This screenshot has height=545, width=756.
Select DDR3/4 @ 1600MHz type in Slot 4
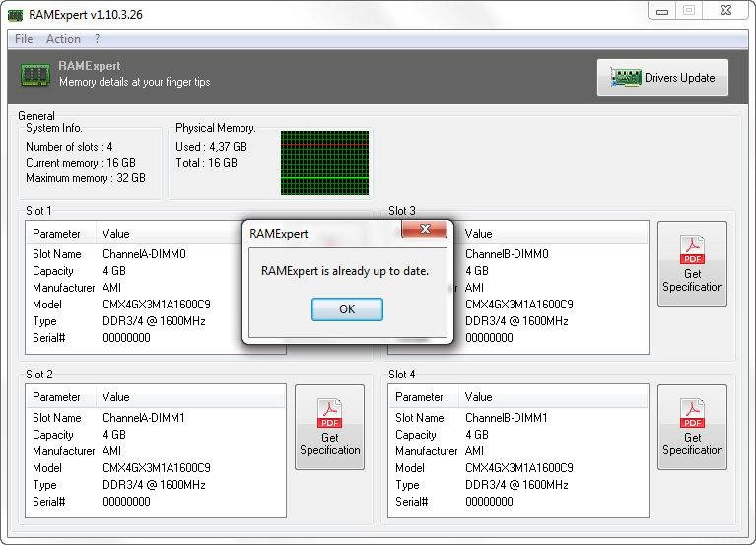click(516, 485)
